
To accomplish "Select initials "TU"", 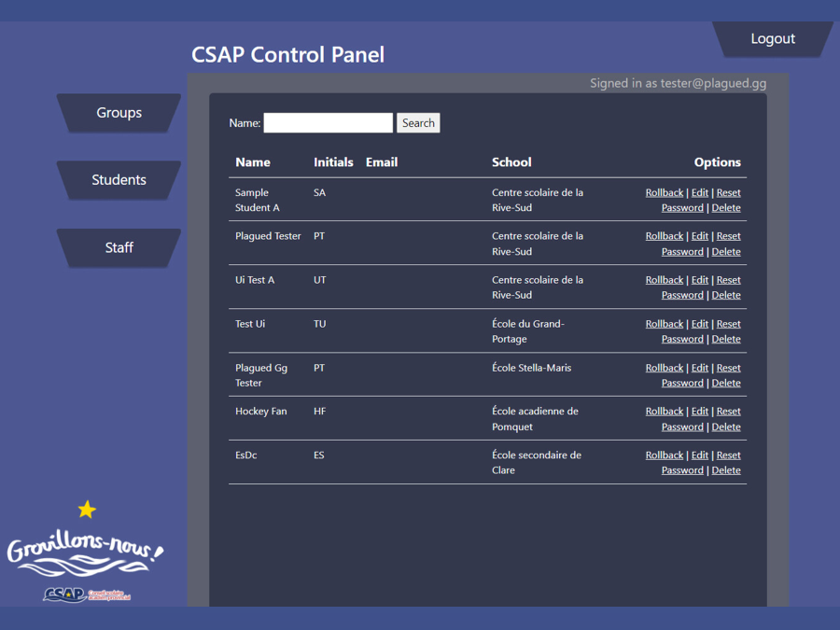I will (320, 324).
